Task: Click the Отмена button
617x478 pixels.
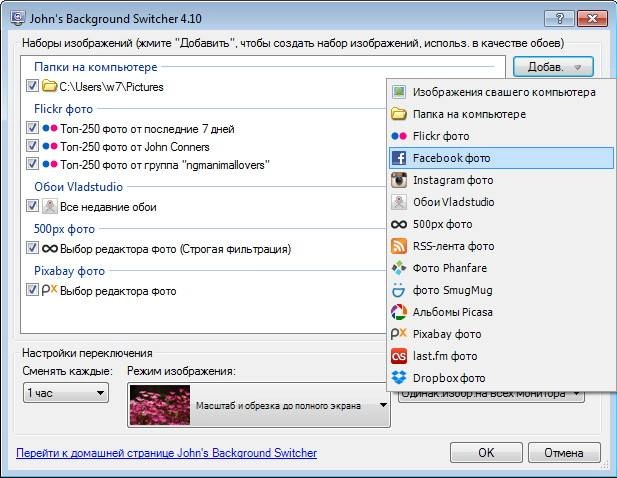Action: point(564,452)
